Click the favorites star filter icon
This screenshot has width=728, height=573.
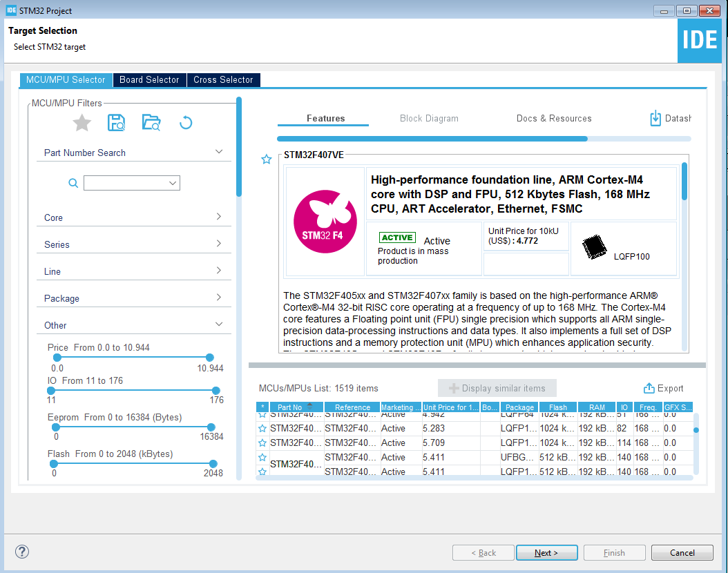point(82,123)
